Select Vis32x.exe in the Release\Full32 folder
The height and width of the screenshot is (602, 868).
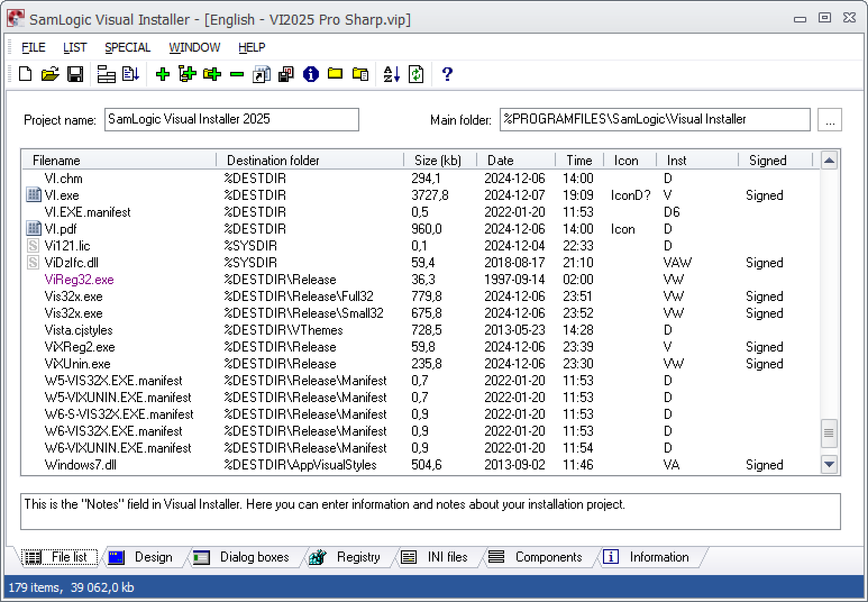pos(421,296)
